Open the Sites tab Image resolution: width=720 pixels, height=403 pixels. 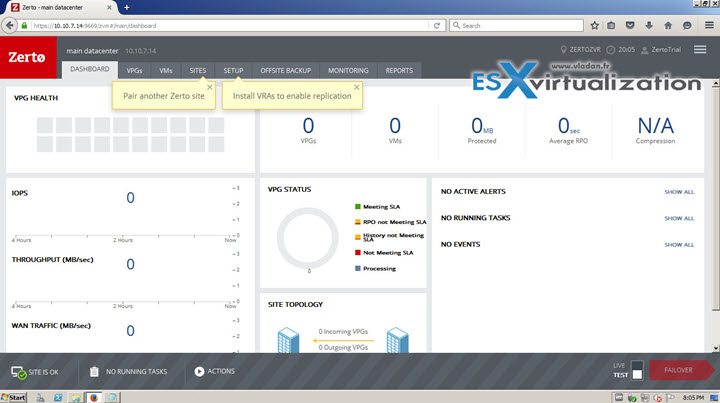[198, 71]
